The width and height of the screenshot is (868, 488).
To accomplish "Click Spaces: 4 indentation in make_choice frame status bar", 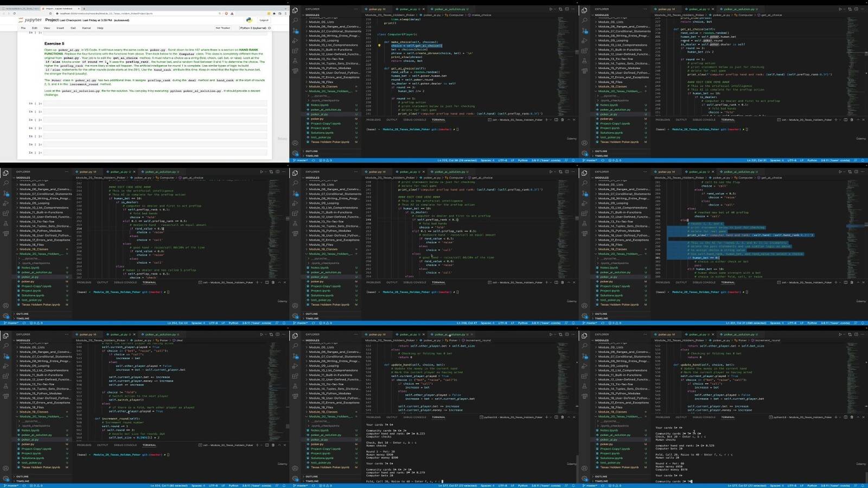I will [x=488, y=160].
